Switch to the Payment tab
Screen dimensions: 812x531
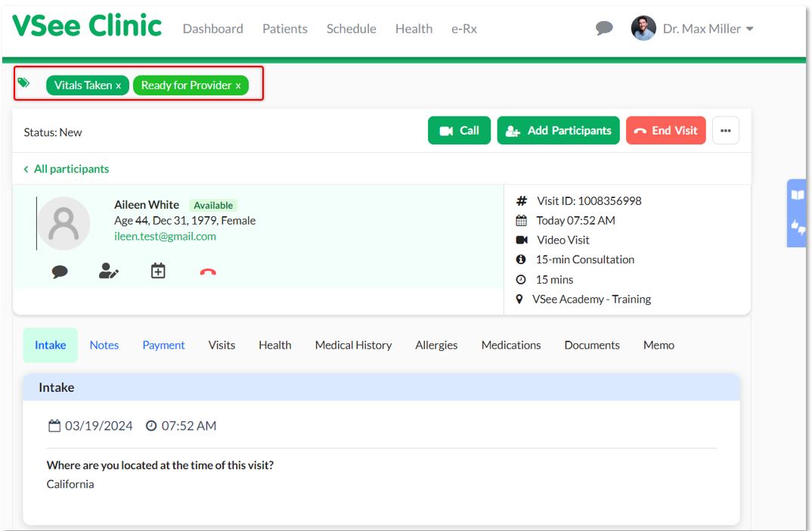163,345
